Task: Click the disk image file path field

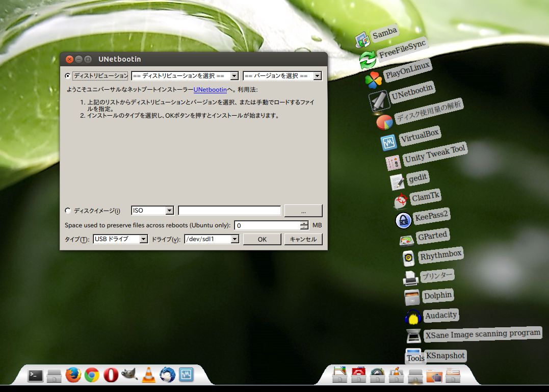Action: pyautogui.click(x=229, y=211)
